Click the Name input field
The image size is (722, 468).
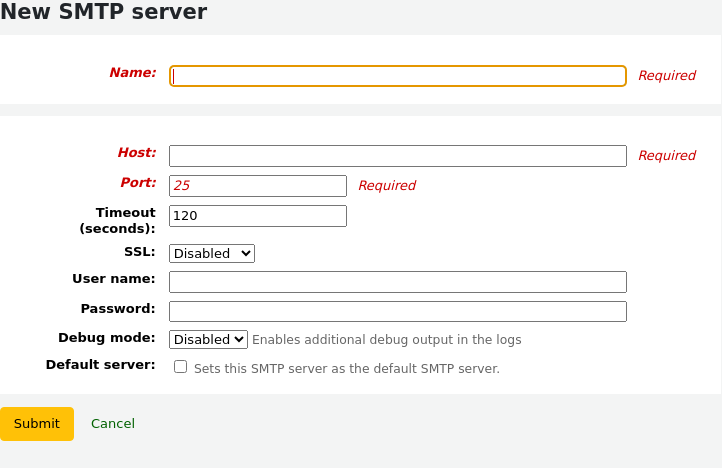coord(397,76)
